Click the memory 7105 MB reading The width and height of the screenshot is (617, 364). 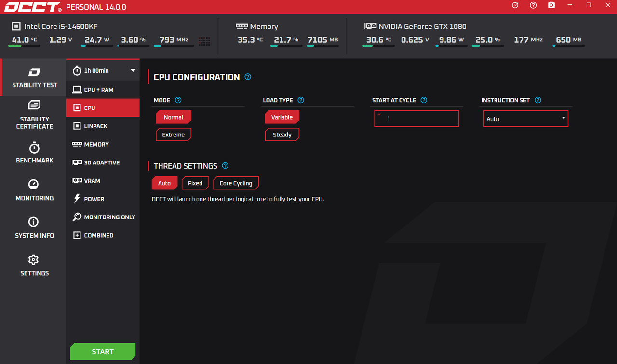click(x=323, y=40)
